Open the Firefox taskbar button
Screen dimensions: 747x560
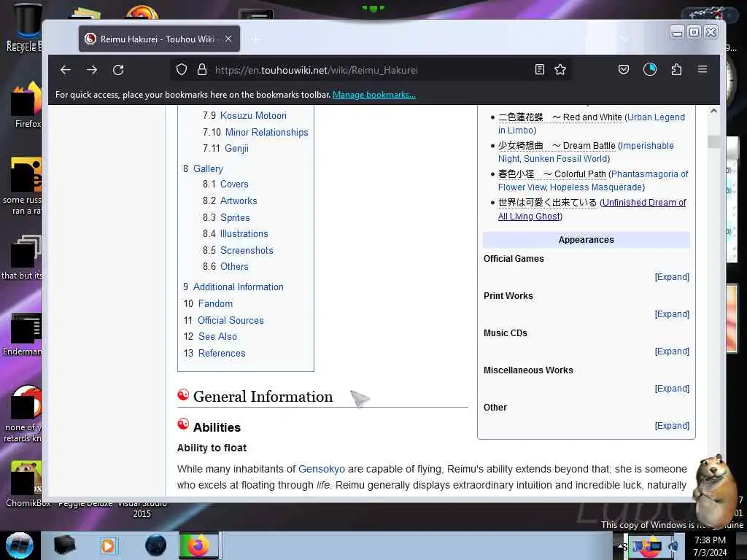click(198, 545)
